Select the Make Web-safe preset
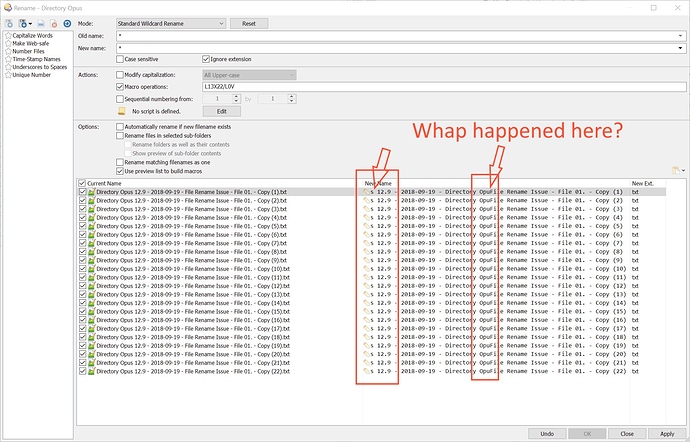 coord(30,43)
